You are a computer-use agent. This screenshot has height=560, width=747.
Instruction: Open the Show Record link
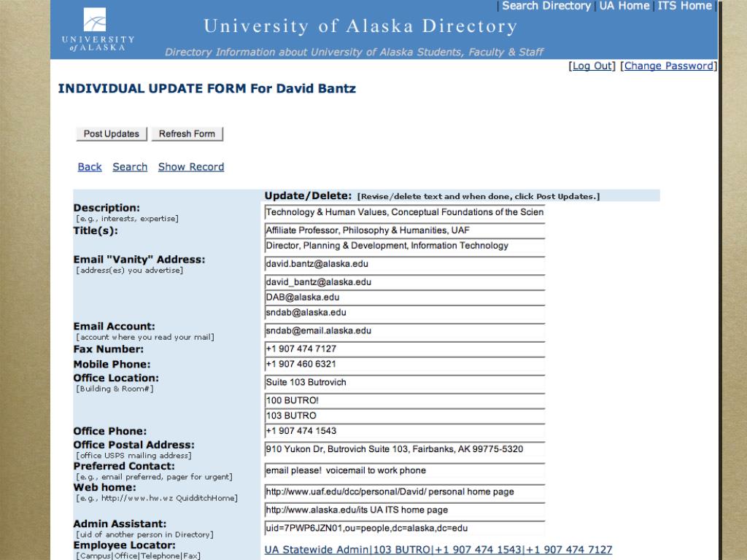pyautogui.click(x=191, y=167)
